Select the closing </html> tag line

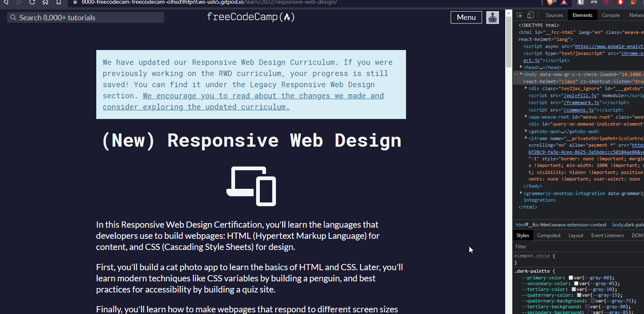point(528,207)
